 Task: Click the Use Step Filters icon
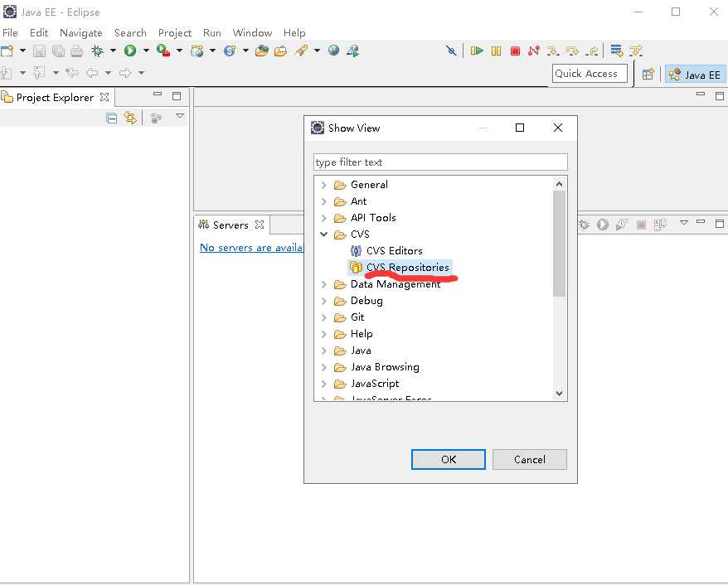point(636,51)
